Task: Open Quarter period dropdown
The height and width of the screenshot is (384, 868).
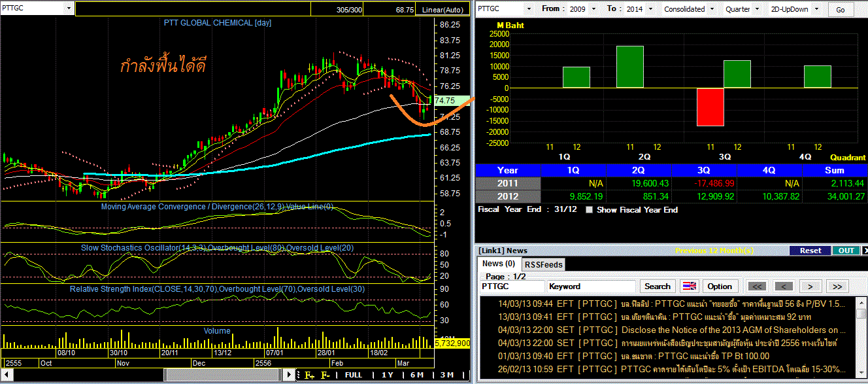Action: [757, 9]
